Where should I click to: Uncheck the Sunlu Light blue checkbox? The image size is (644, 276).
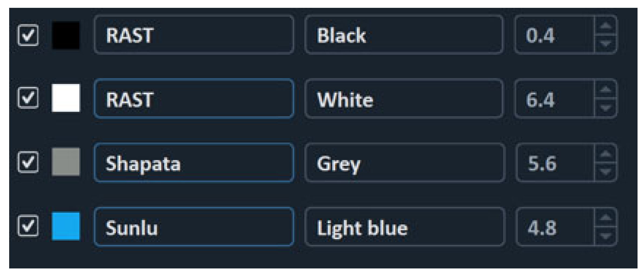[28, 226]
